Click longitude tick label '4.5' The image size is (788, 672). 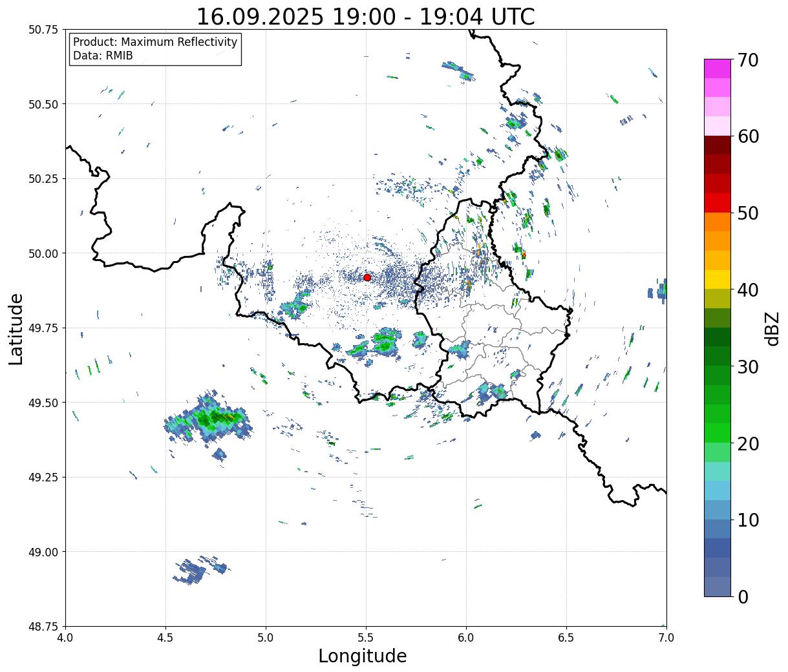tap(165, 637)
